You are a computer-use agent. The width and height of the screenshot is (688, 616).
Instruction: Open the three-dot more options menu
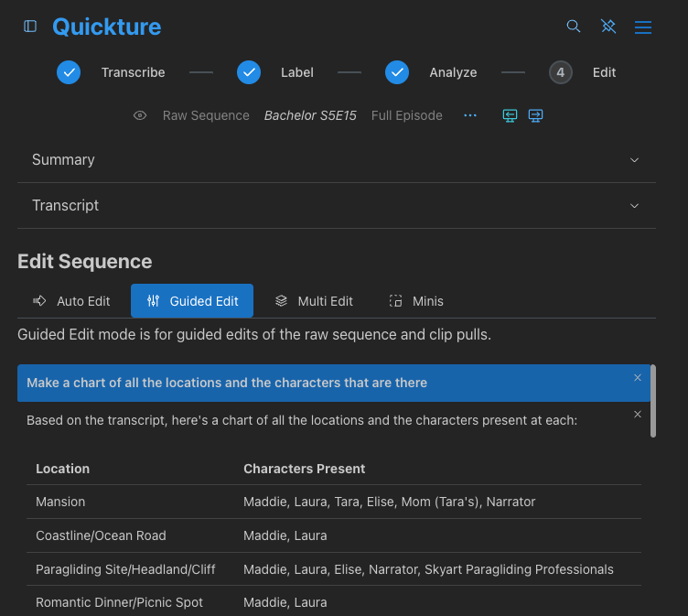pyautogui.click(x=470, y=116)
